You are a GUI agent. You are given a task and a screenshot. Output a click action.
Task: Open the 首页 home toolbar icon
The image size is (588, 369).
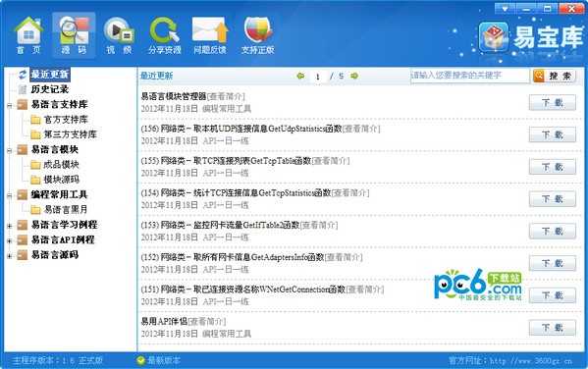tap(28, 35)
